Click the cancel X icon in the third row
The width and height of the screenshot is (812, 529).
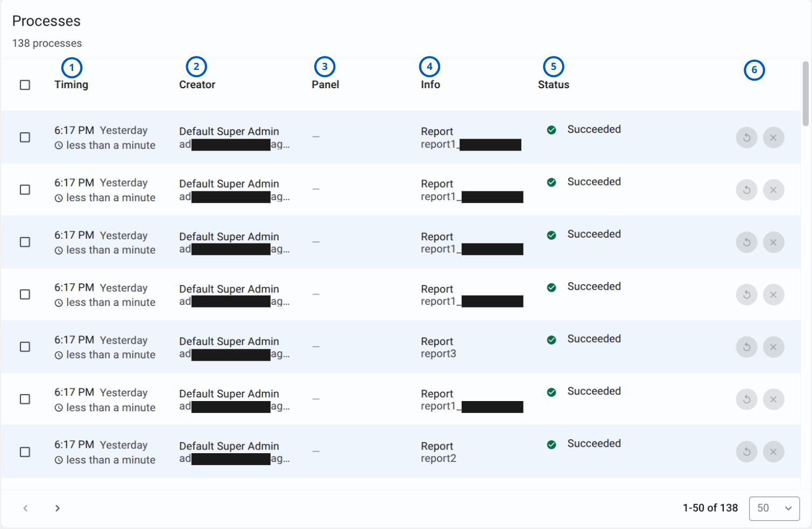coord(773,242)
